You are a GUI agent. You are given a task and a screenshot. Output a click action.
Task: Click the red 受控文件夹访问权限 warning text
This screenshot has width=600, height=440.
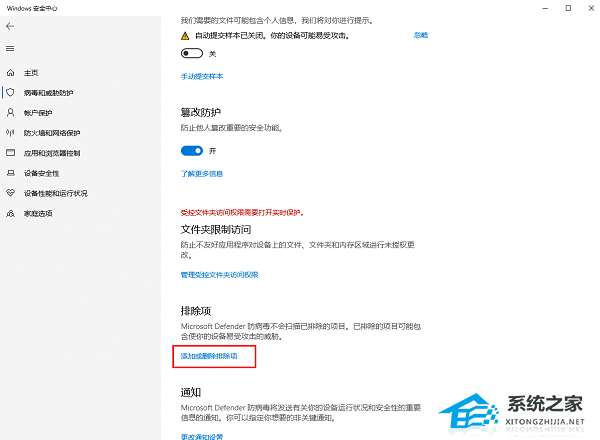pos(242,212)
